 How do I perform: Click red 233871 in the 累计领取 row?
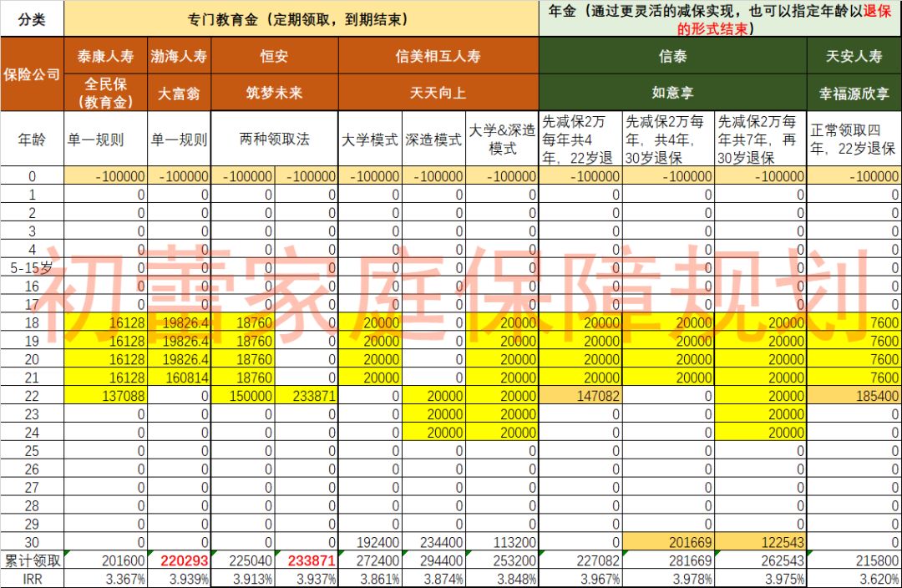click(306, 560)
